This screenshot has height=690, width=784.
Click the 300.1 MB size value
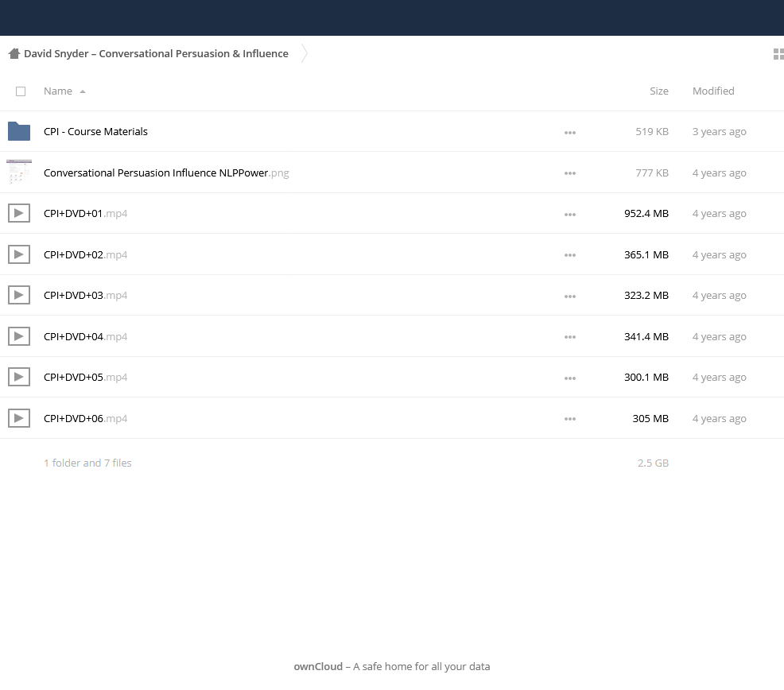646,377
